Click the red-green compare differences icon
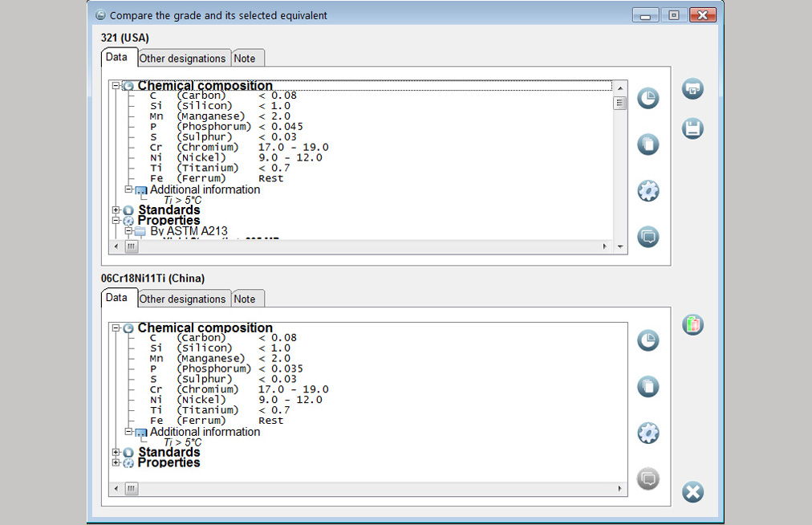 pyautogui.click(x=692, y=325)
